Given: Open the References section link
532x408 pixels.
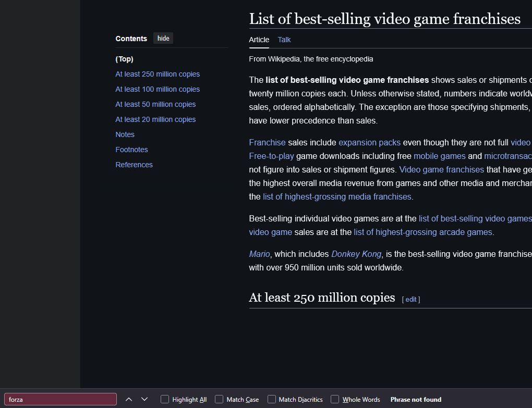Looking at the screenshot, I should (134, 165).
